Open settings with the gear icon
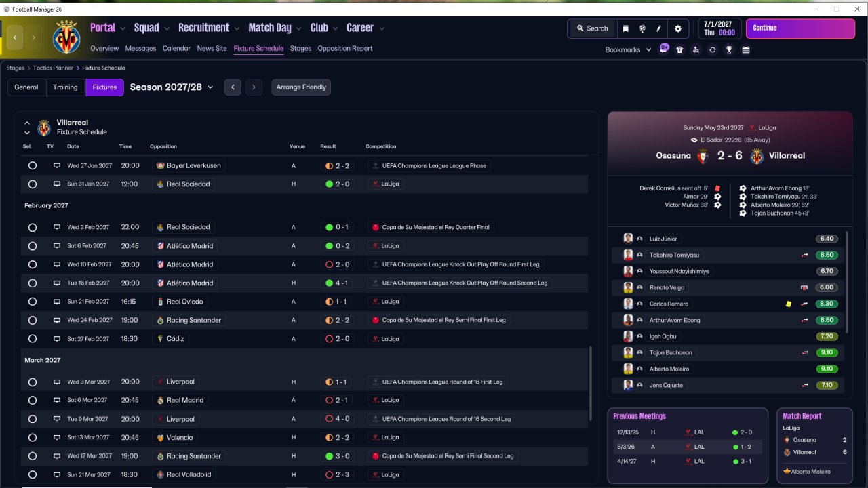868x488 pixels. [x=678, y=28]
